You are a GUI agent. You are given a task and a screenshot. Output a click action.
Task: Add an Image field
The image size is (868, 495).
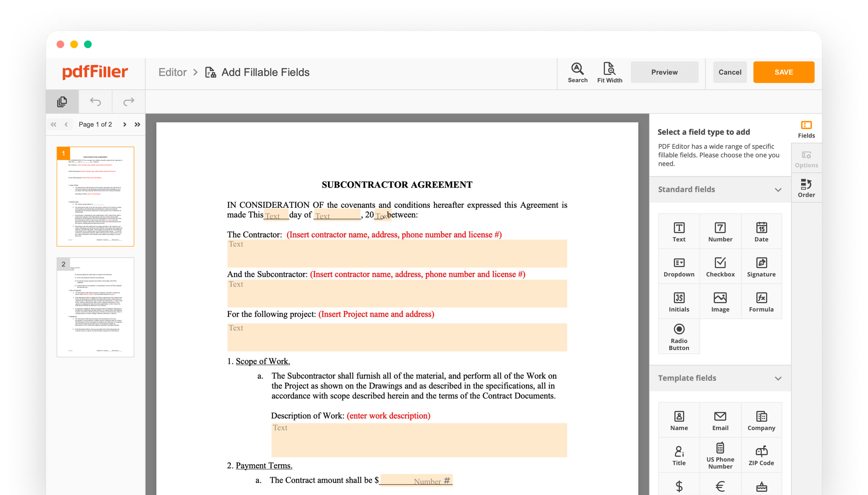[x=720, y=302]
